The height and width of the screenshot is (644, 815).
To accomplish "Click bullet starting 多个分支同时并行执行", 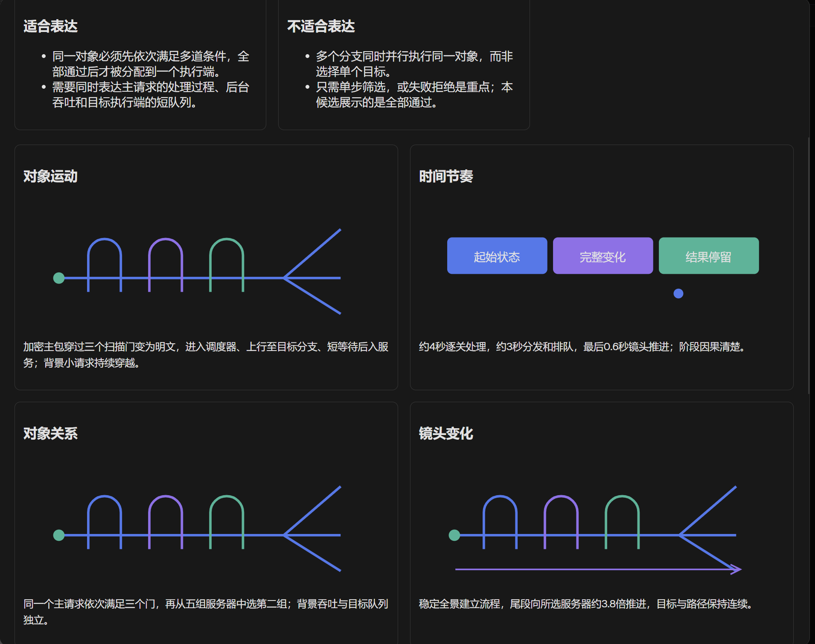I will (x=414, y=64).
